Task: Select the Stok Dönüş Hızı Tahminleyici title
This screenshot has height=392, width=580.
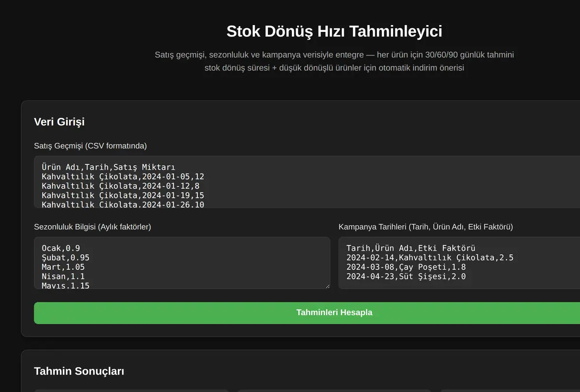Action: click(334, 31)
